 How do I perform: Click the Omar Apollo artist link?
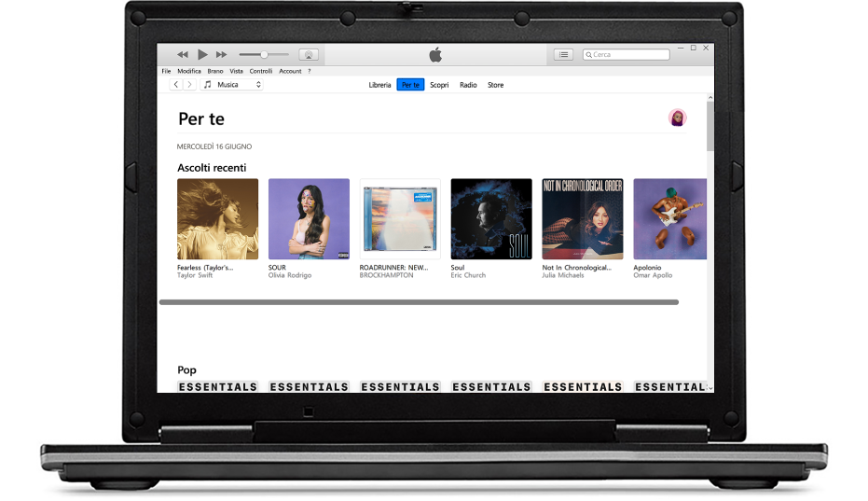pos(654,275)
